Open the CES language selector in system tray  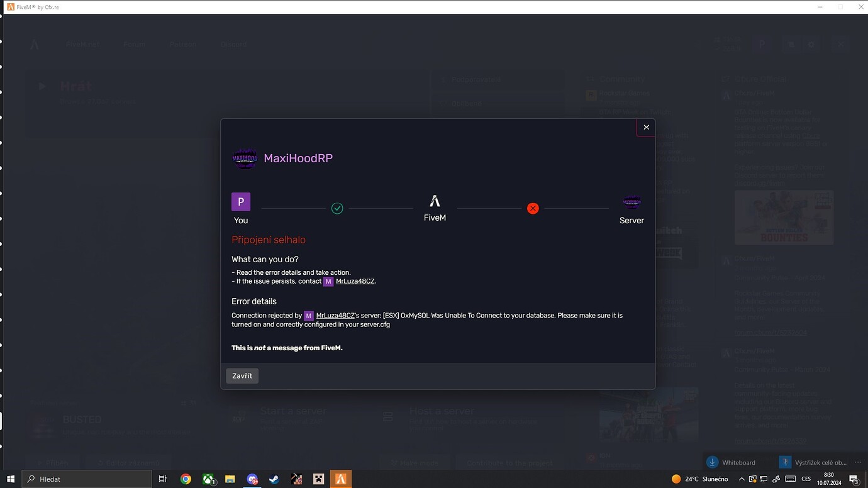(x=807, y=479)
